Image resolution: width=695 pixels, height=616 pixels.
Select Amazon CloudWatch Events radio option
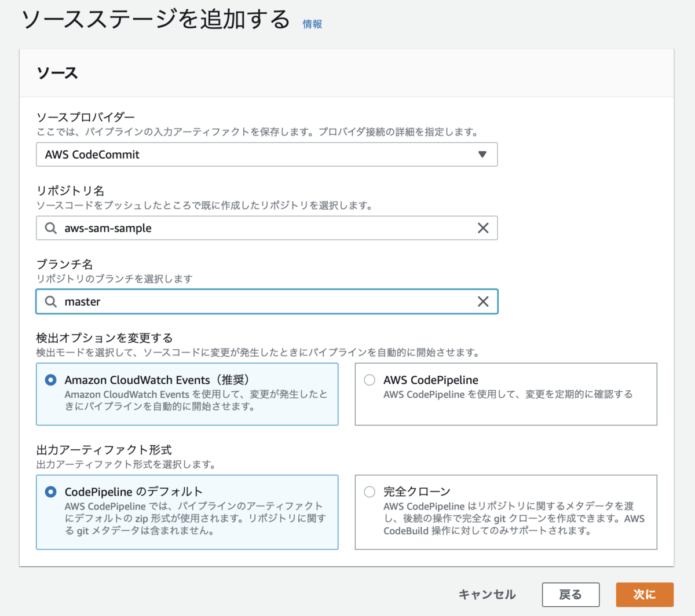pyautogui.click(x=51, y=380)
